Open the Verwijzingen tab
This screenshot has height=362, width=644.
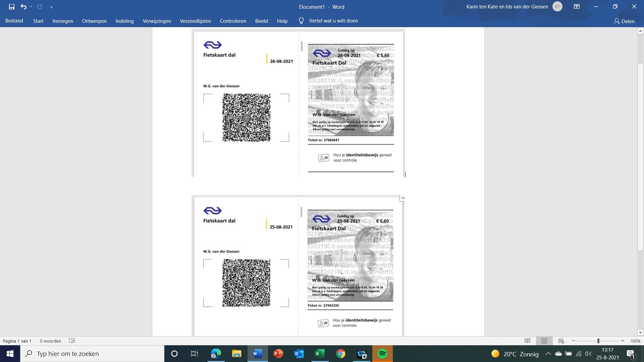[x=157, y=21]
